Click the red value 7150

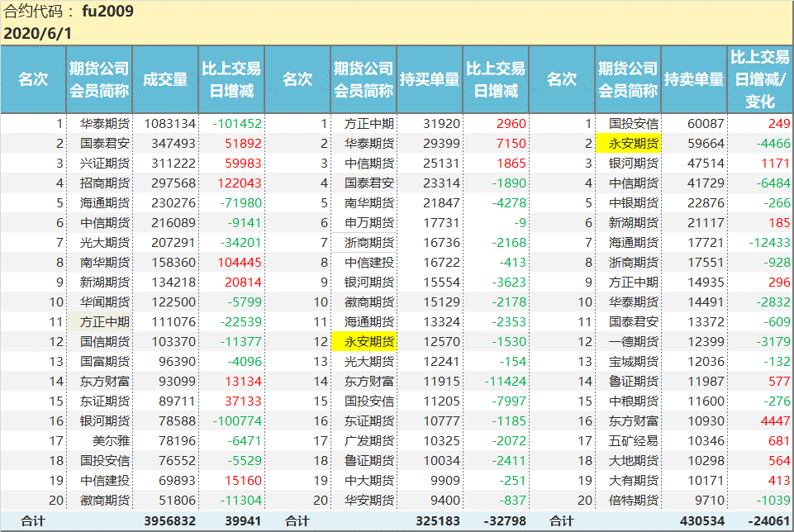511,143
